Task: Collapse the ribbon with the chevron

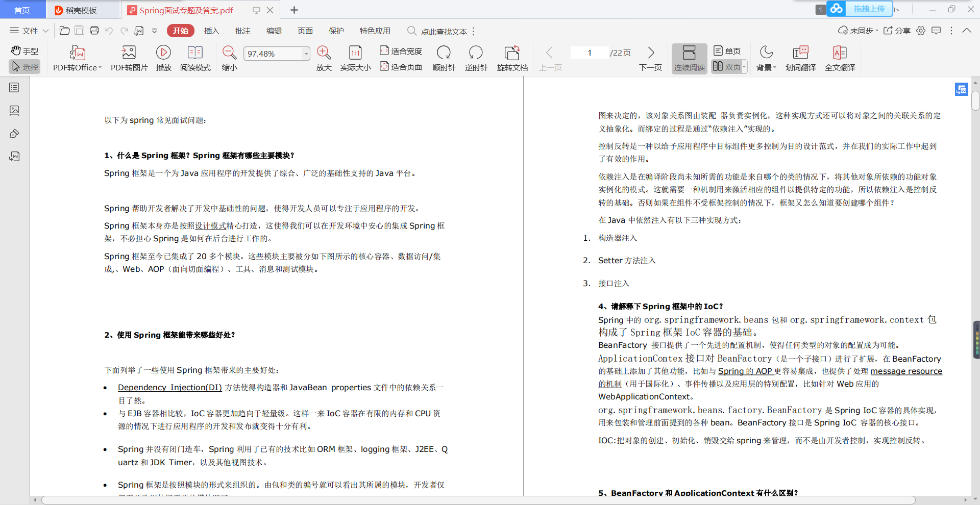Action: (967, 31)
